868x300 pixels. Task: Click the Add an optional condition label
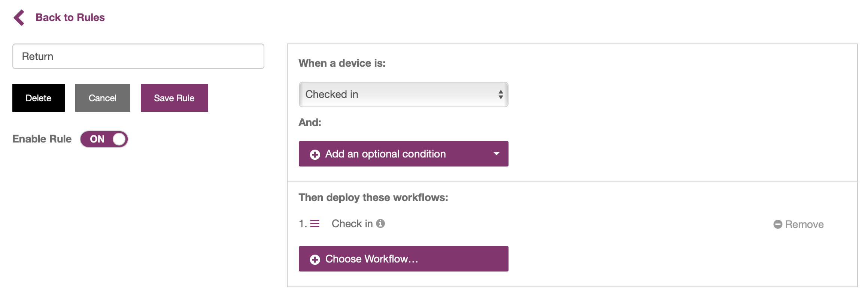[385, 154]
